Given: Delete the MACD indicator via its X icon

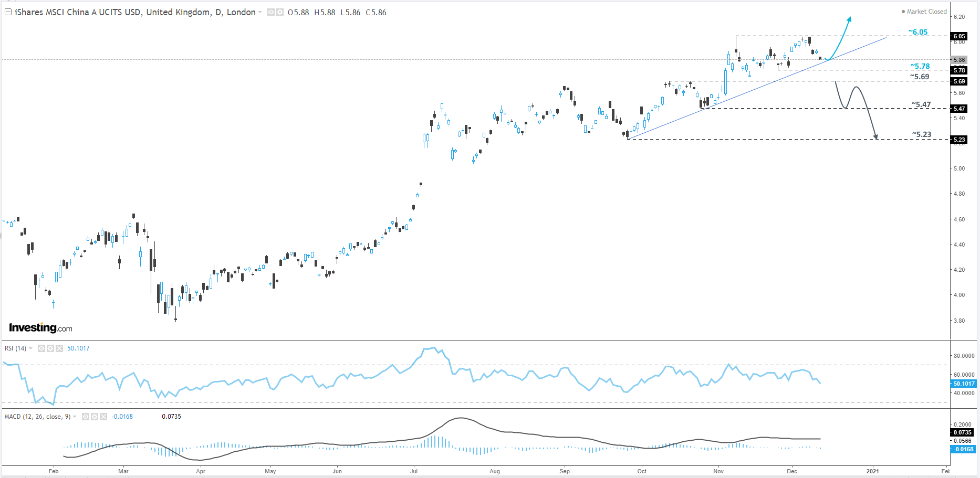Looking at the screenshot, I should point(103,417).
